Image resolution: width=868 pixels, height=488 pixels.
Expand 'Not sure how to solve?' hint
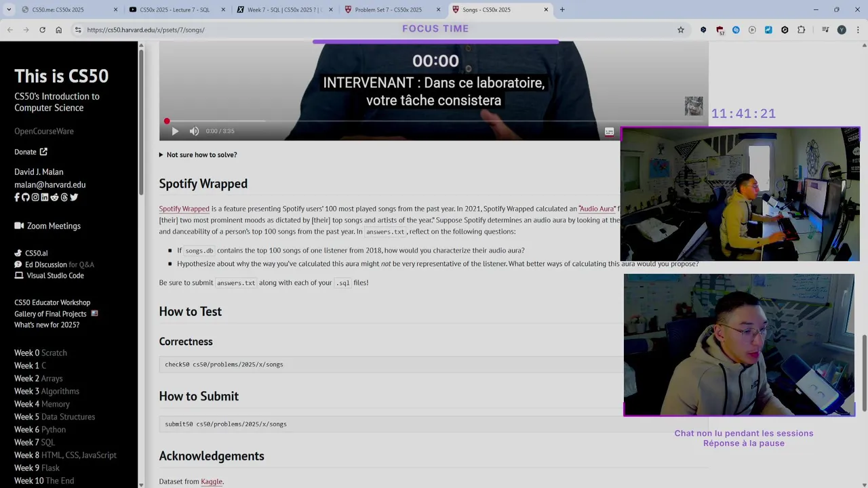click(198, 155)
